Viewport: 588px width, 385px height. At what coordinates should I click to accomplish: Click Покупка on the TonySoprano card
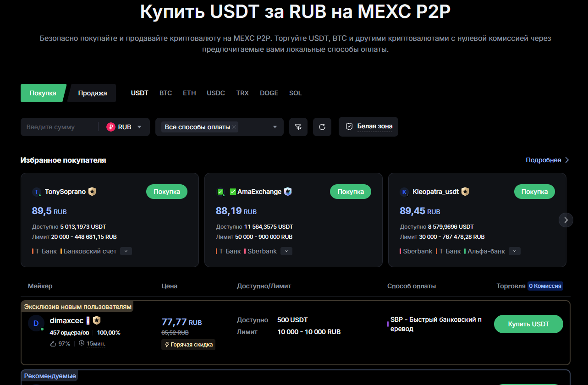[167, 192]
